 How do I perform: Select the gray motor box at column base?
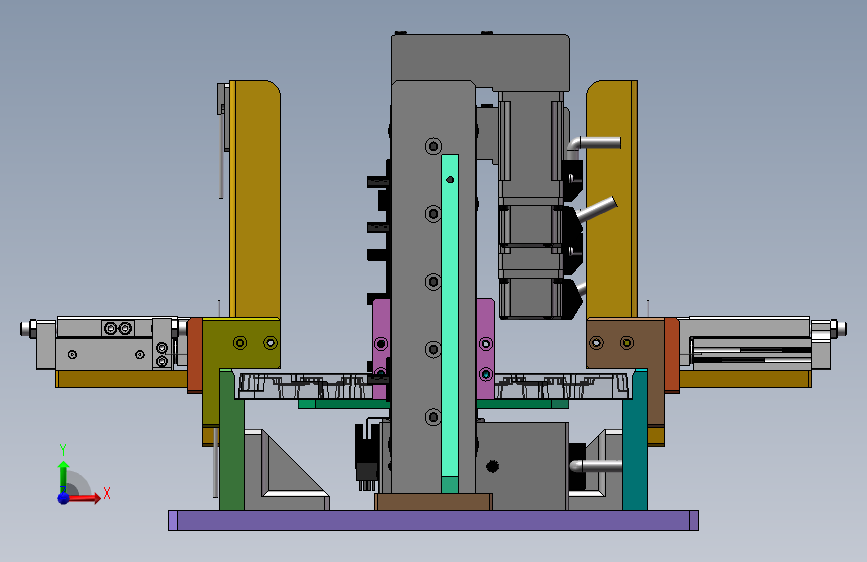(522, 466)
